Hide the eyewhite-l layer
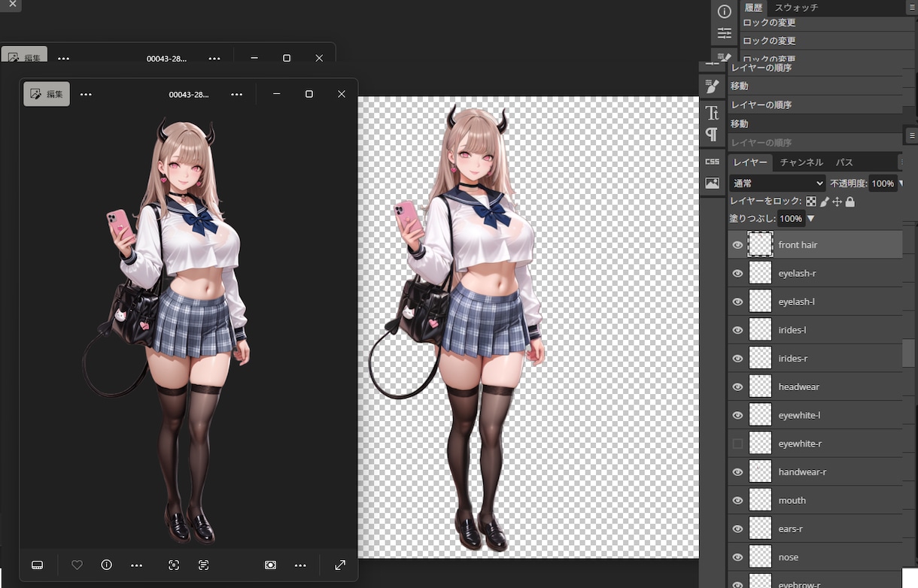Image resolution: width=918 pixels, height=588 pixels. (737, 415)
